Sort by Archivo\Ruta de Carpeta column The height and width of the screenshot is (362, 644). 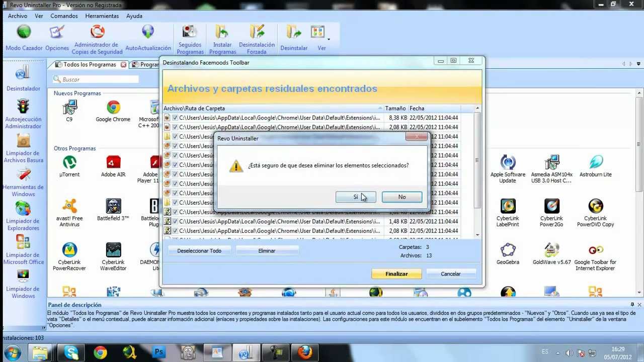coord(273,108)
